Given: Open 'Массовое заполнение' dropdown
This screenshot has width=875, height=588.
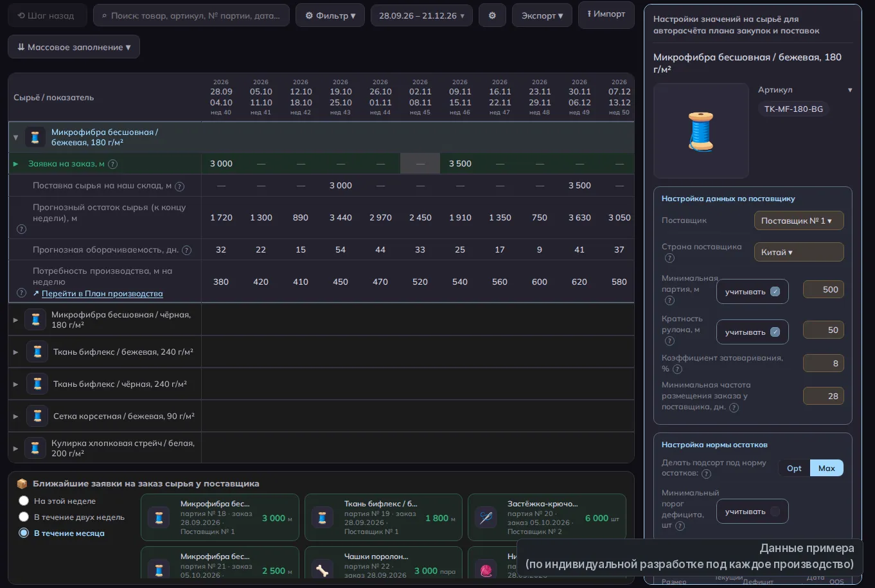Looking at the screenshot, I should (74, 47).
